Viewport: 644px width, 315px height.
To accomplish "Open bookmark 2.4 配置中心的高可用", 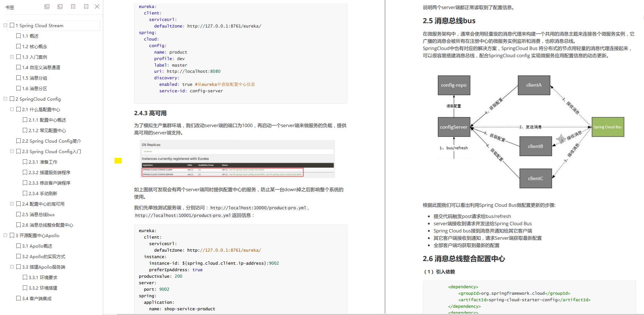I will [x=43, y=204].
